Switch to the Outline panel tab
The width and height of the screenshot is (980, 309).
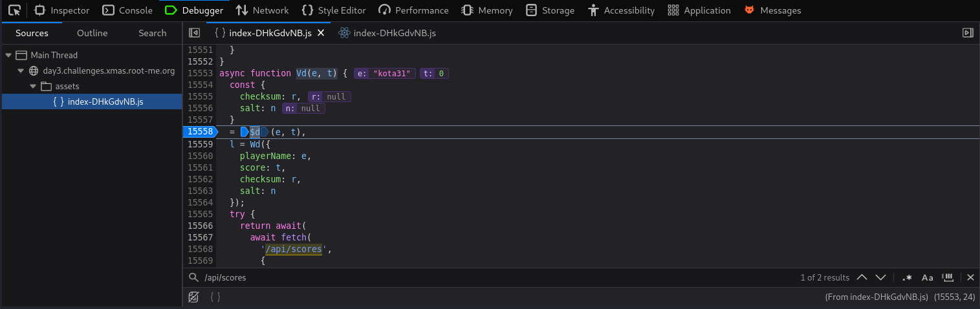point(93,33)
